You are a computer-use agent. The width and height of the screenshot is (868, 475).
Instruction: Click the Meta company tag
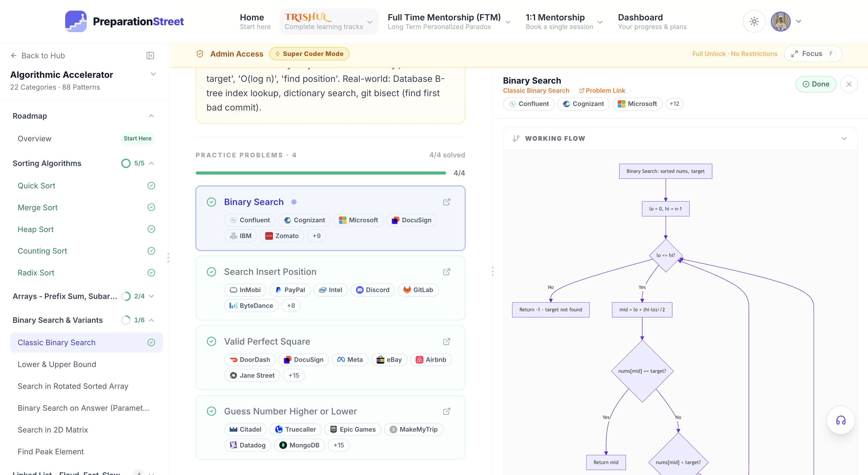[350, 360]
